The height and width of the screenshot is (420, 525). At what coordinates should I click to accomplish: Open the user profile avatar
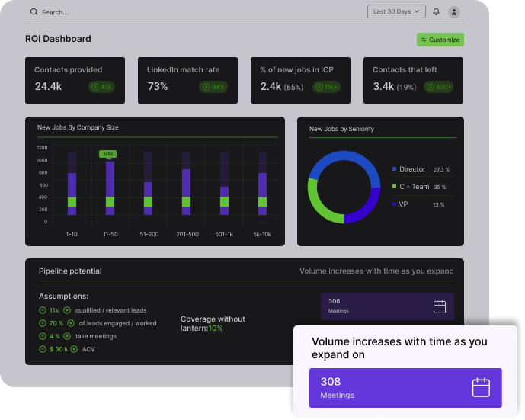tap(454, 11)
